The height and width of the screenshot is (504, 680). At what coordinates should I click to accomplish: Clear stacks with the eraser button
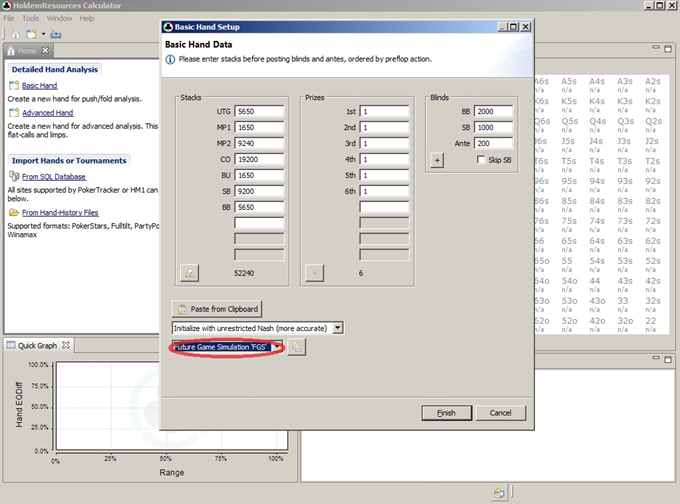190,273
